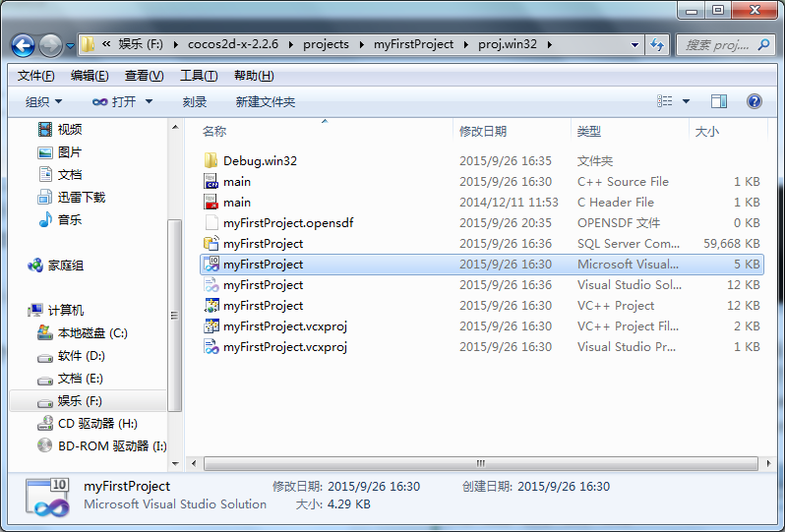The image size is (785, 532).
Task: Select 计算机 in navigation pane
Action: [55, 311]
